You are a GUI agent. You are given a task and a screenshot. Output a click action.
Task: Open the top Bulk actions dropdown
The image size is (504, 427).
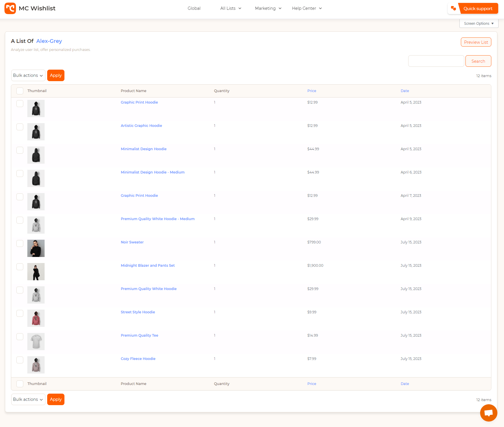(x=28, y=75)
